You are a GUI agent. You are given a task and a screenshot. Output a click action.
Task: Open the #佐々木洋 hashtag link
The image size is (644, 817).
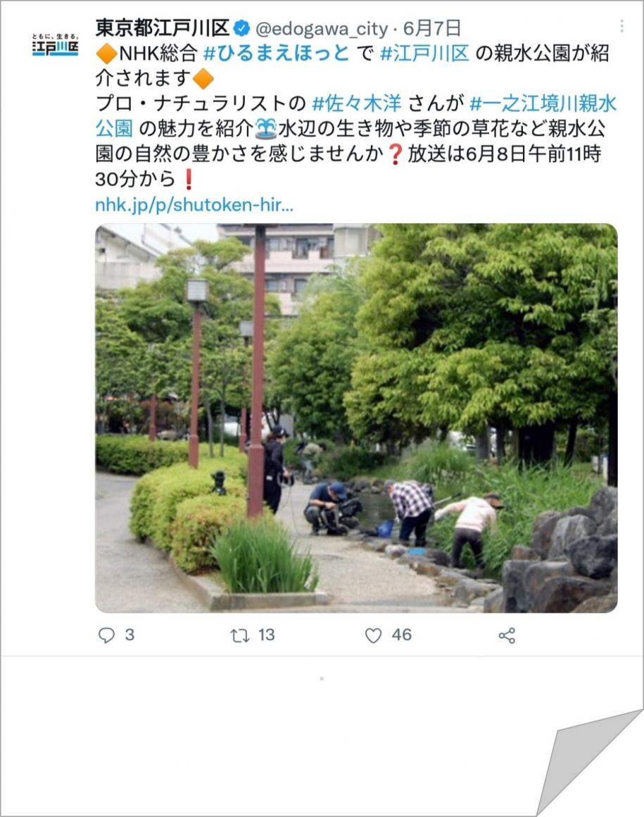tap(357, 104)
